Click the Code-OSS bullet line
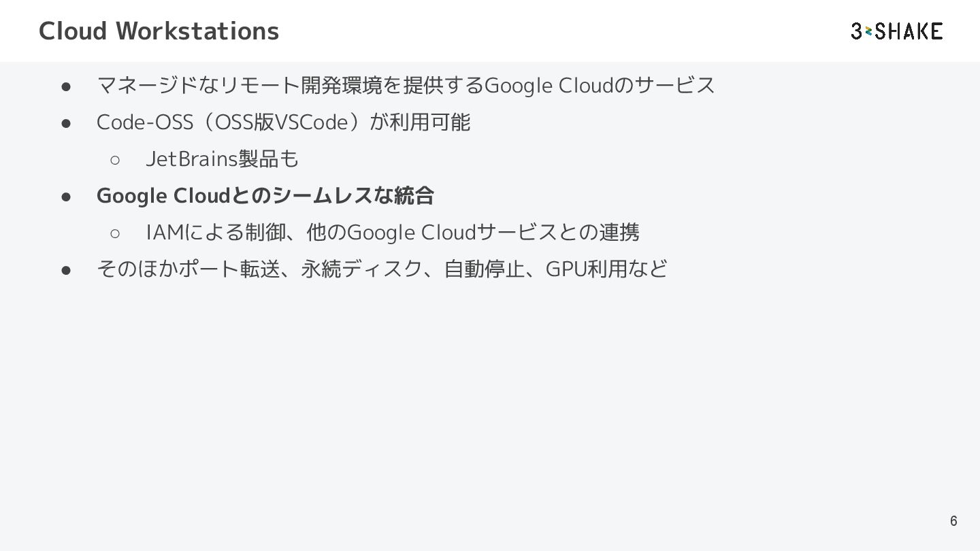This screenshot has width=980, height=551. 283,122
